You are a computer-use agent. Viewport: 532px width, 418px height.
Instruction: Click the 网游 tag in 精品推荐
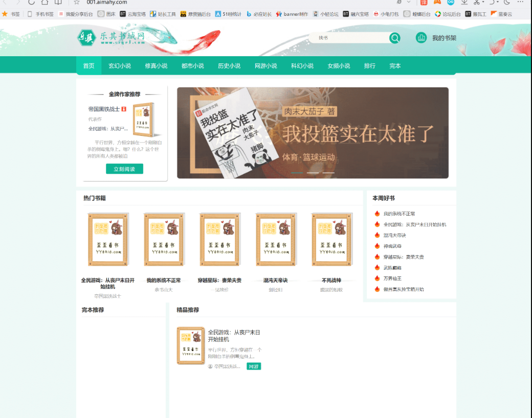[254, 366]
